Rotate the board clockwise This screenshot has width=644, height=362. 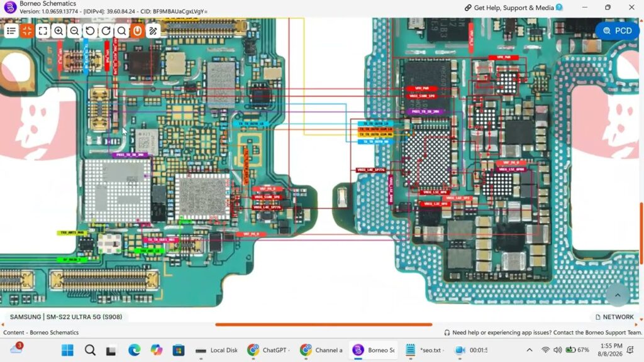pos(106,31)
